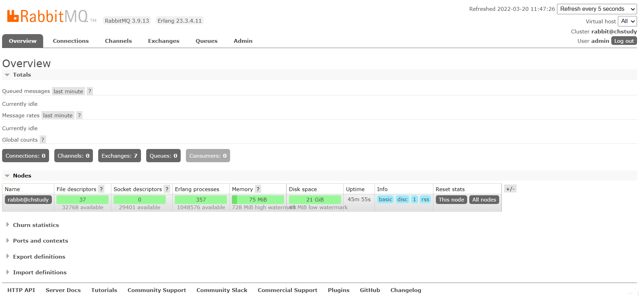644x299 pixels.
Task: Open help for File descriptors column
Action: (x=101, y=189)
